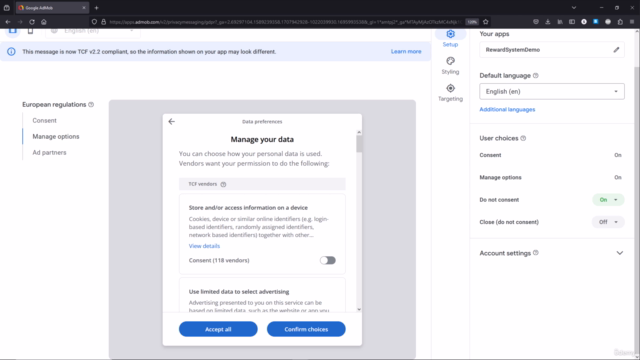Show help for Account settings

point(536,253)
